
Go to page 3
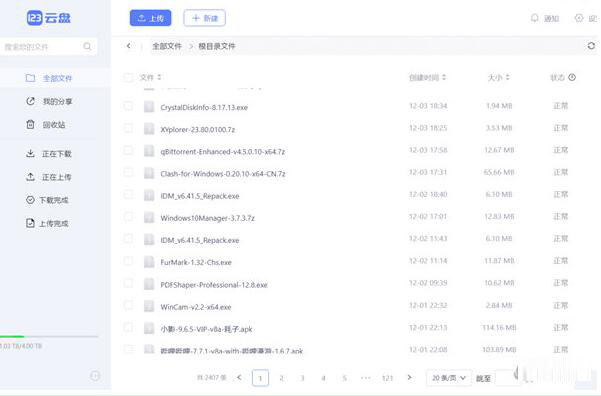tap(302, 378)
